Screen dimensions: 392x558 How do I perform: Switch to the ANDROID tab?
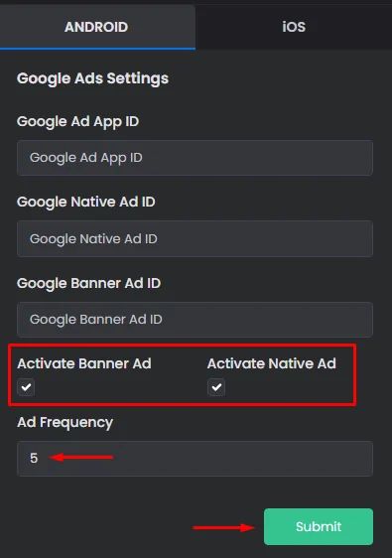(96, 27)
